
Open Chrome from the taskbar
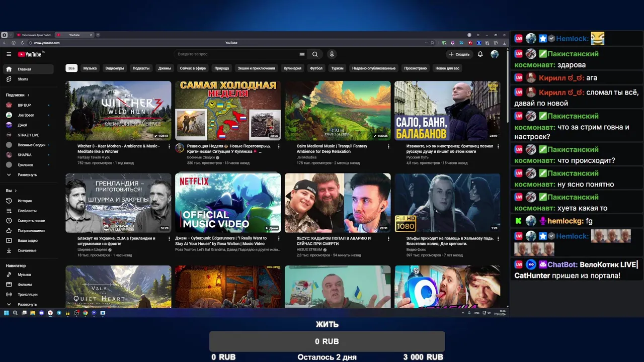point(85,313)
